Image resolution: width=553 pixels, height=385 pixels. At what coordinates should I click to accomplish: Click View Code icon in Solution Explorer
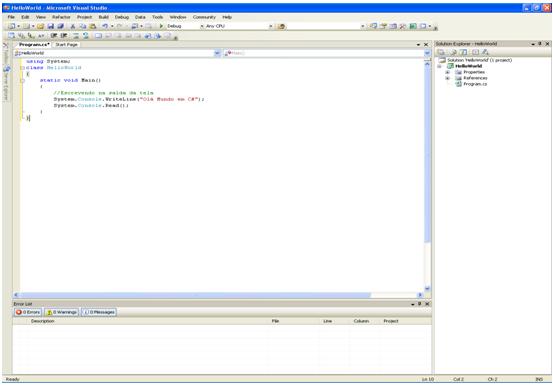475,52
